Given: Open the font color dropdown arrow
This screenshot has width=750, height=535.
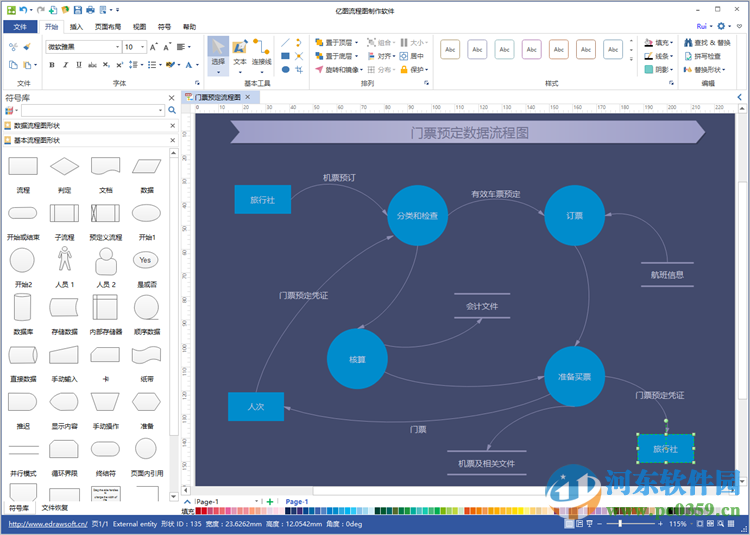Looking at the screenshot, I should [198, 65].
